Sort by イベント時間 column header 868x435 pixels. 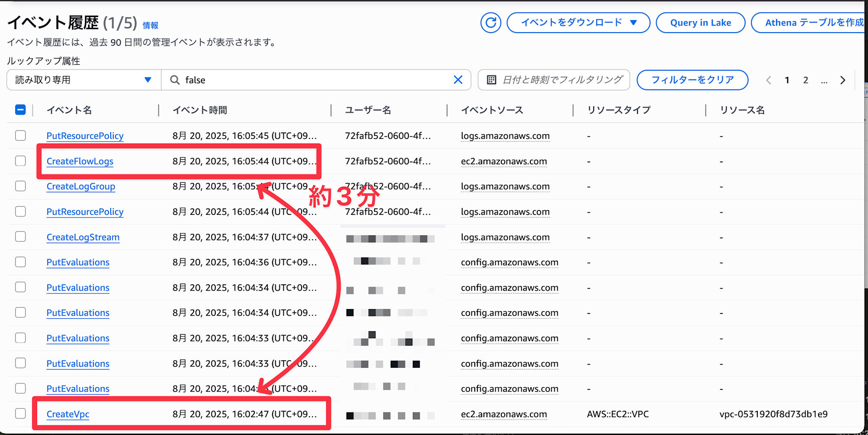pos(200,110)
